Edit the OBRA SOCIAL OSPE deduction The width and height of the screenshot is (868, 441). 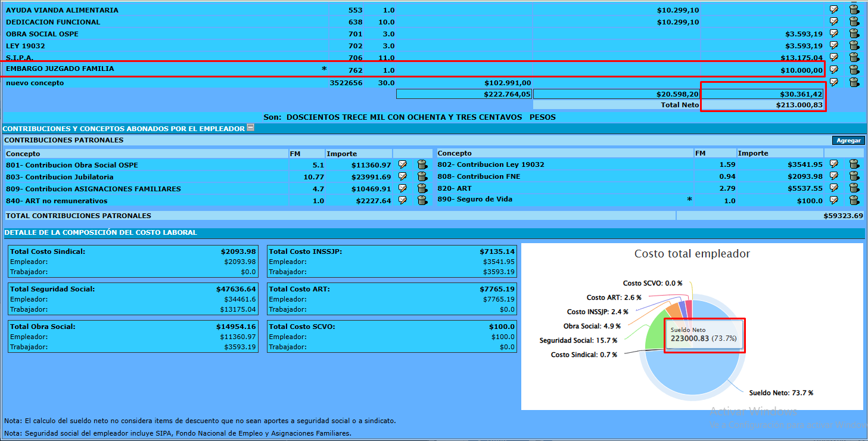(x=834, y=33)
